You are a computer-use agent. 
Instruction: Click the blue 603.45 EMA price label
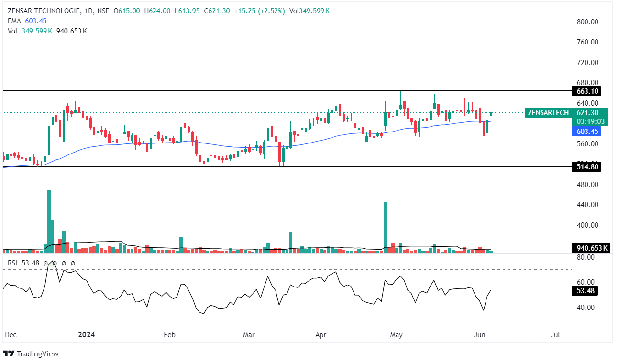pyautogui.click(x=586, y=131)
